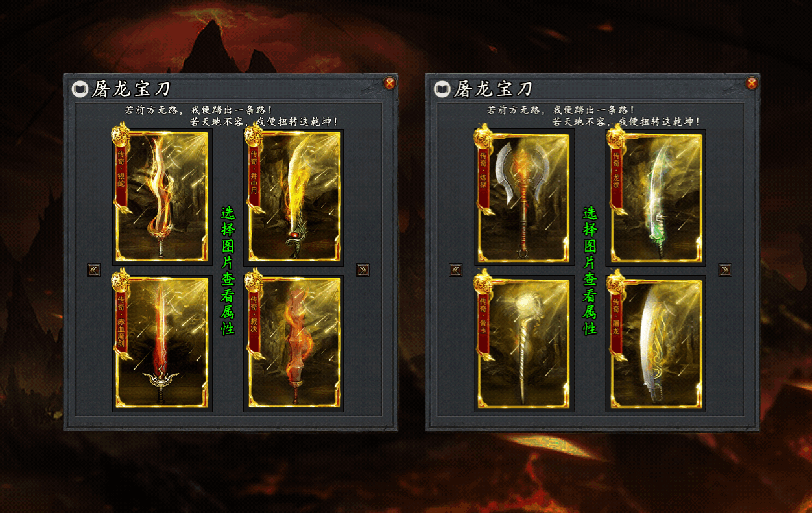
Task: Close the left 屠龙宝刀 panel
Action: pyautogui.click(x=389, y=83)
